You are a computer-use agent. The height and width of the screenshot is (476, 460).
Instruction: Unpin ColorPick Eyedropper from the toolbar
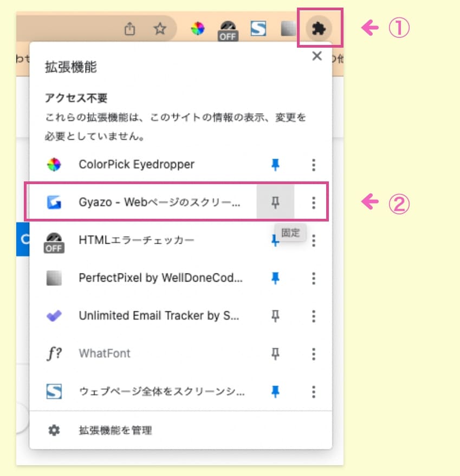pyautogui.click(x=275, y=165)
